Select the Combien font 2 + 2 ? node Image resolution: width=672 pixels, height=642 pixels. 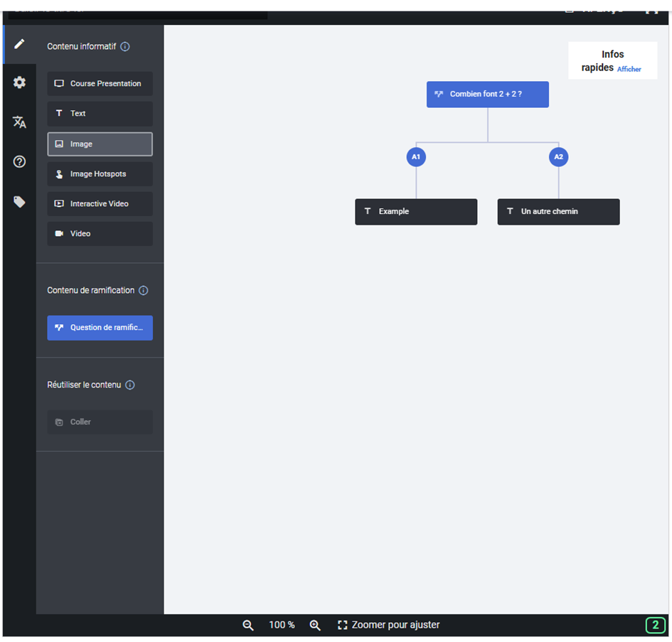(487, 95)
